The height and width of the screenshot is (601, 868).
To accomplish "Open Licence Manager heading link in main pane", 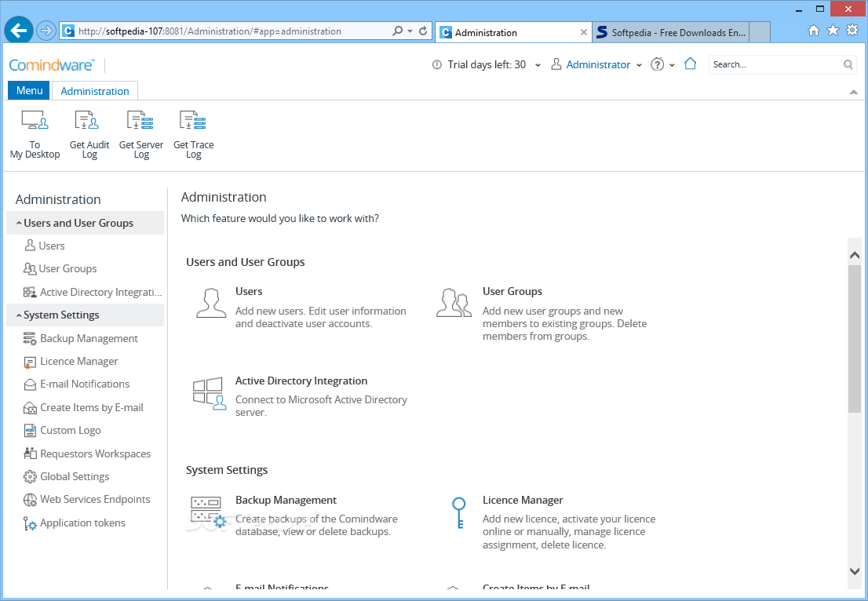I will pos(523,501).
